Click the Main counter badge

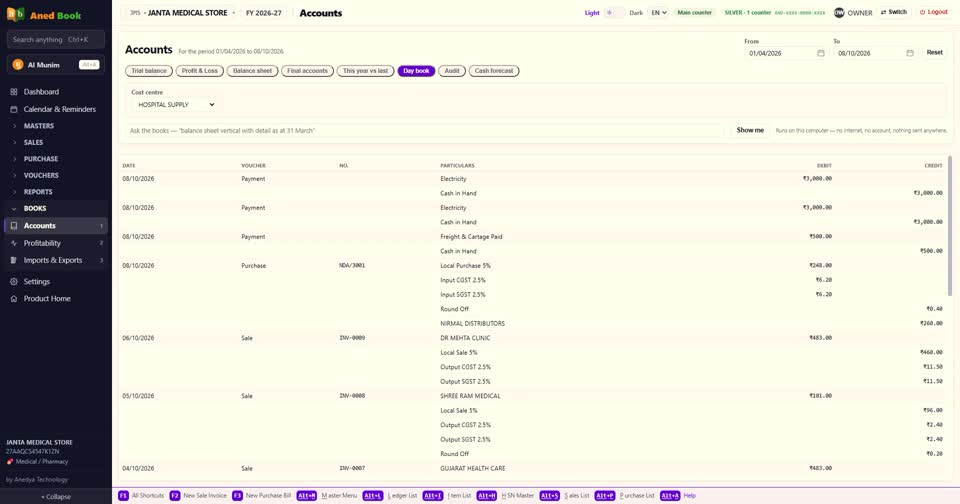(x=694, y=12)
